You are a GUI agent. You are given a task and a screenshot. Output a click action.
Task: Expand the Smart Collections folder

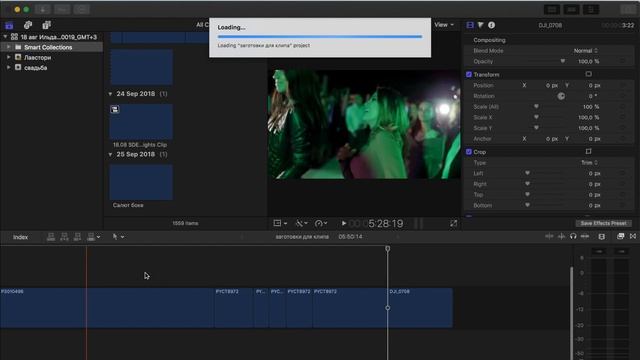(9, 47)
